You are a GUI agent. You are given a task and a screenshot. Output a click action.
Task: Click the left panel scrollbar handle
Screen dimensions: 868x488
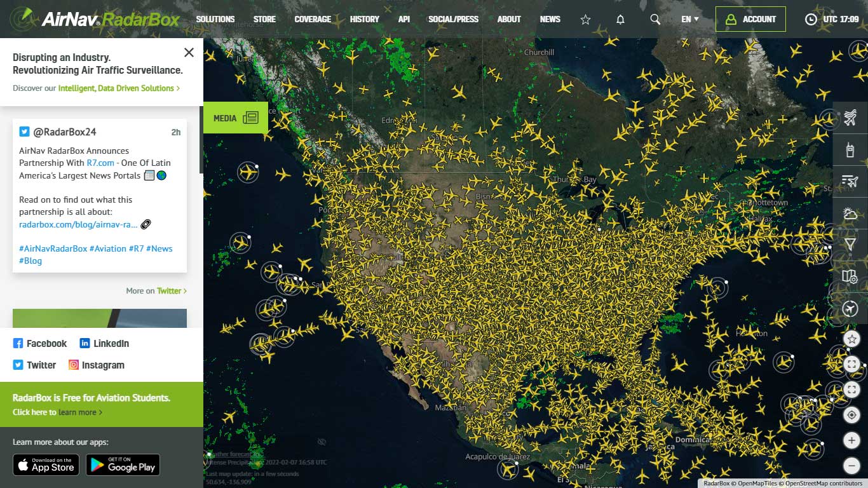(201, 140)
